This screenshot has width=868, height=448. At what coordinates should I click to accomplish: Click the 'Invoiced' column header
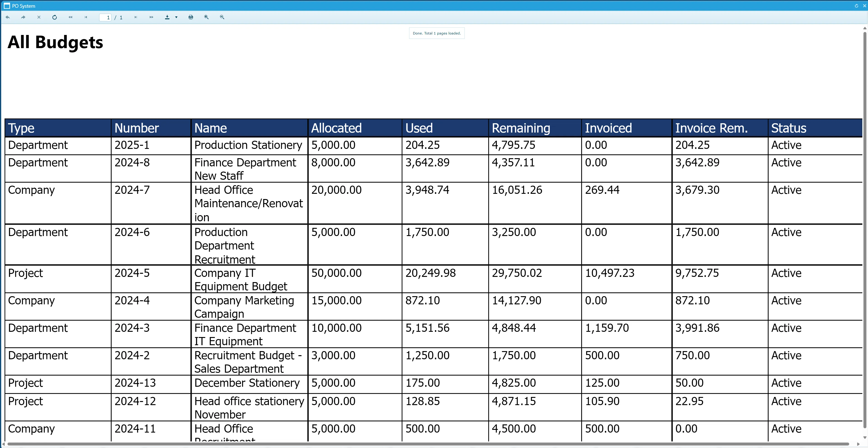coord(627,128)
